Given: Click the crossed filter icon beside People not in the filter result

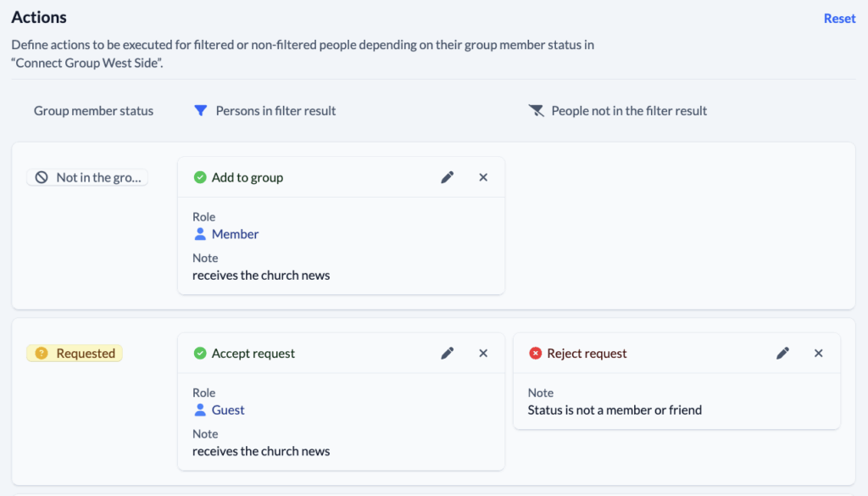Looking at the screenshot, I should [x=537, y=110].
